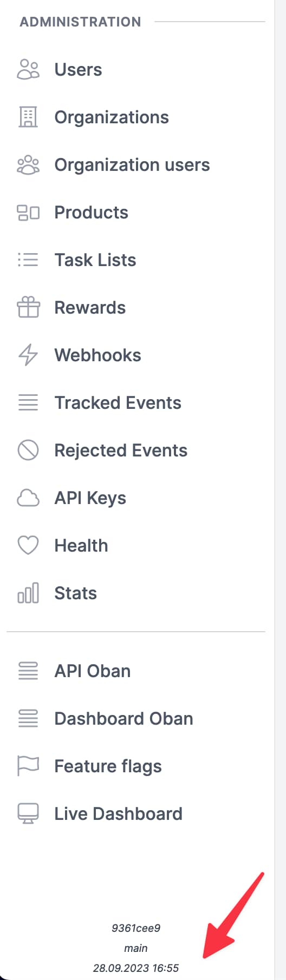This screenshot has width=286, height=980.
Task: Click the Webhooks lightning bolt icon
Action: [28, 355]
